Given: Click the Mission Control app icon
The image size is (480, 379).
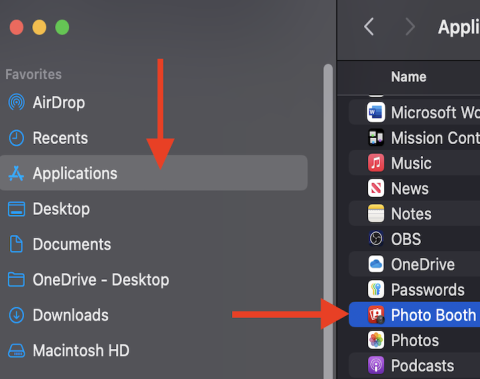Looking at the screenshot, I should point(376,138).
